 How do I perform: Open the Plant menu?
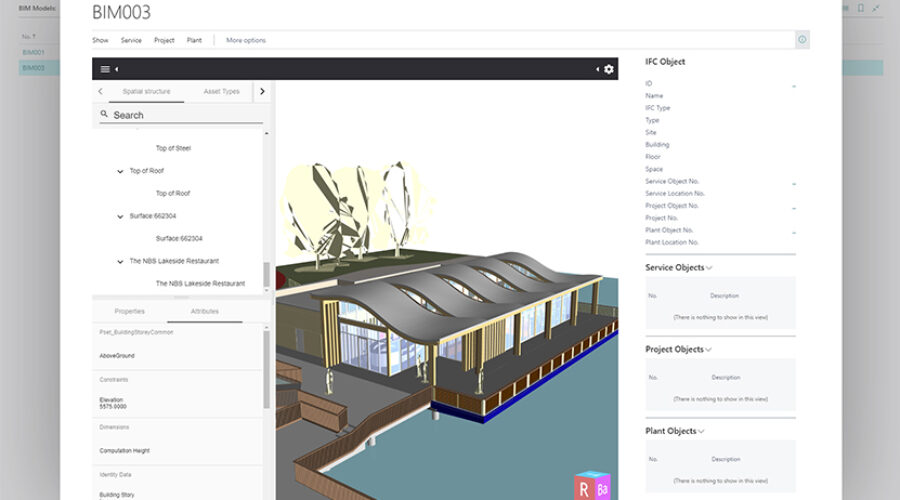[194, 40]
